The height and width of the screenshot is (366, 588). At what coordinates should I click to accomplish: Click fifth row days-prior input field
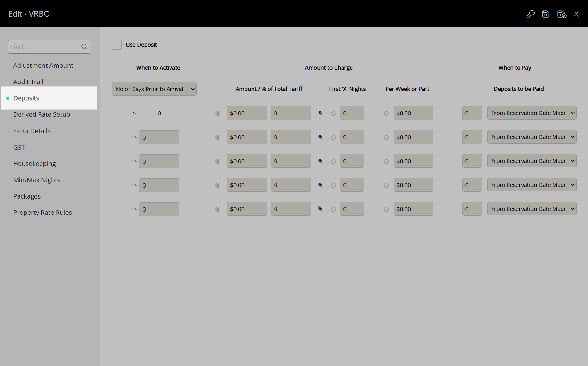tap(159, 209)
